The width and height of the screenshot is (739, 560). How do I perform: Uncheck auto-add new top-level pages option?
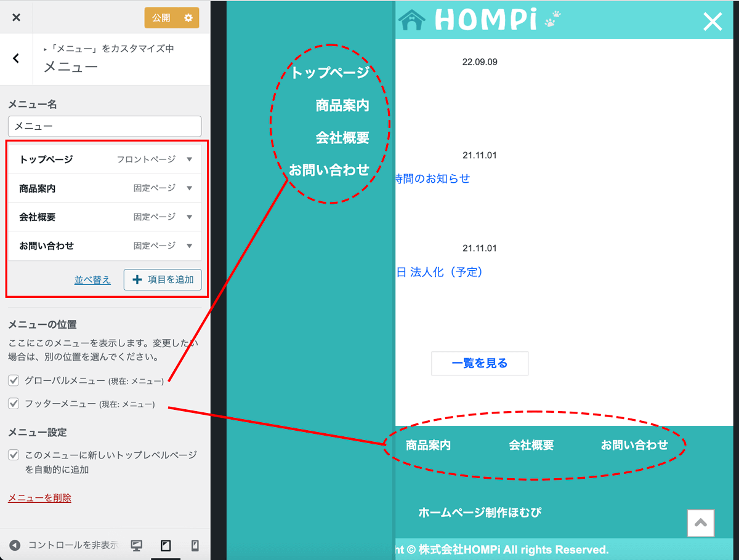[14, 455]
